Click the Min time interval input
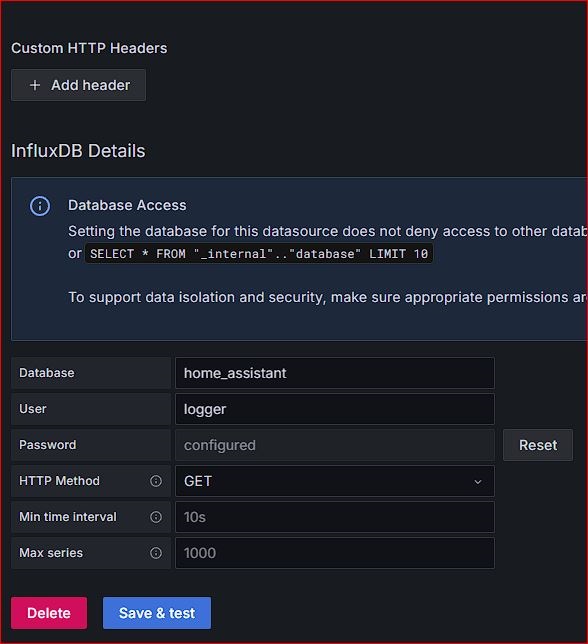The width and height of the screenshot is (588, 644). coord(335,517)
